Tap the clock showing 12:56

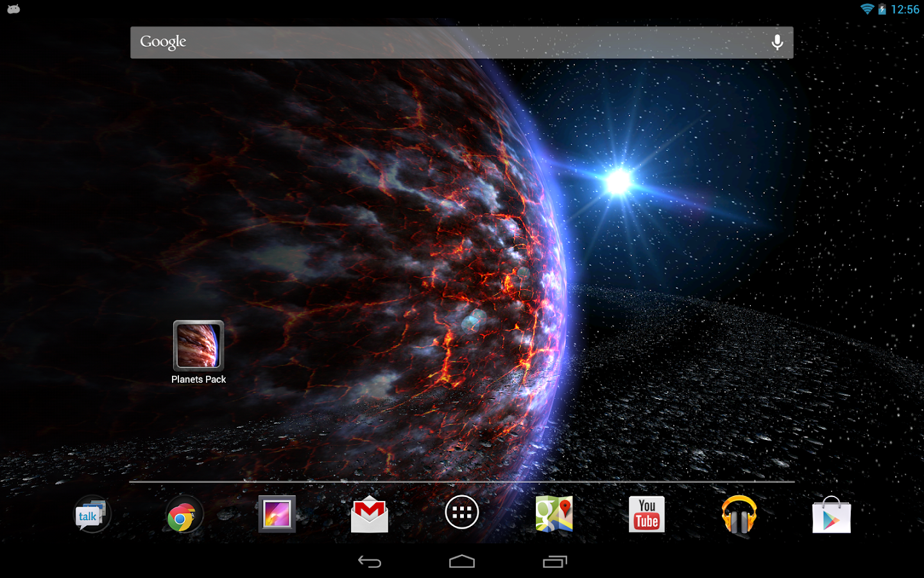(x=905, y=9)
